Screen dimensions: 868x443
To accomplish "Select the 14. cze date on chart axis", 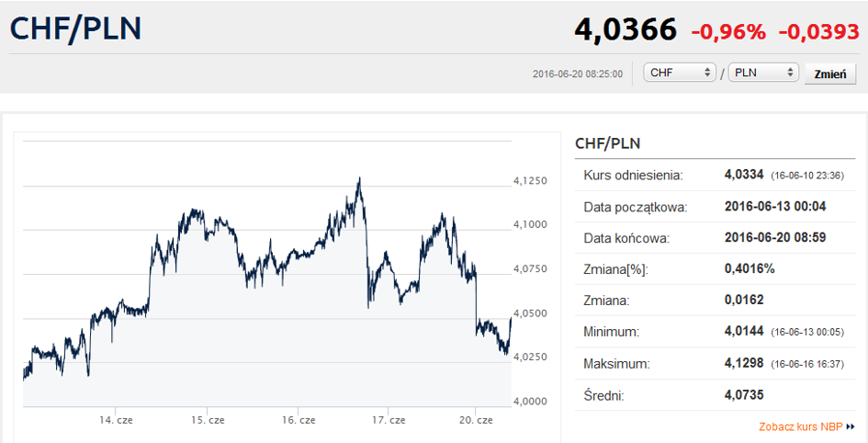I will [117, 420].
